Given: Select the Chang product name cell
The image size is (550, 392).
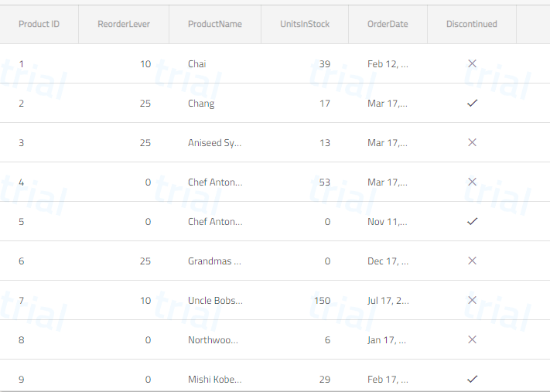Looking at the screenshot, I should coord(215,103).
